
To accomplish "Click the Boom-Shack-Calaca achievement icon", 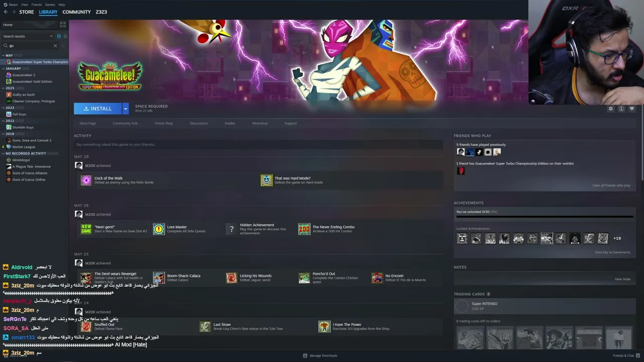I will point(159,278).
